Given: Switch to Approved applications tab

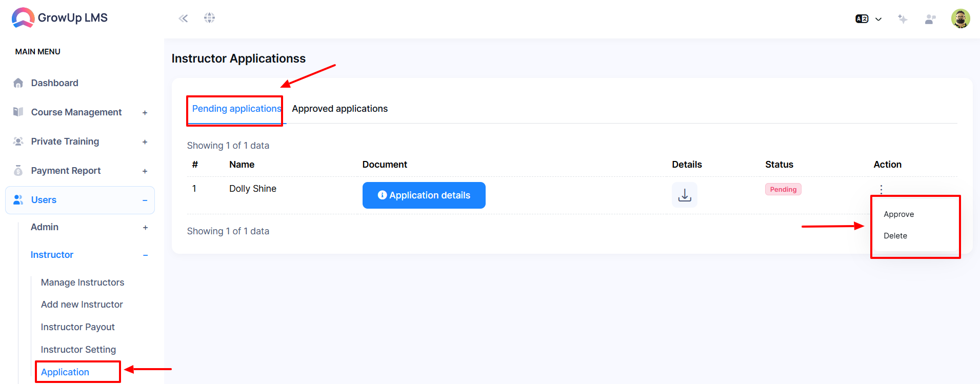Looking at the screenshot, I should (339, 109).
